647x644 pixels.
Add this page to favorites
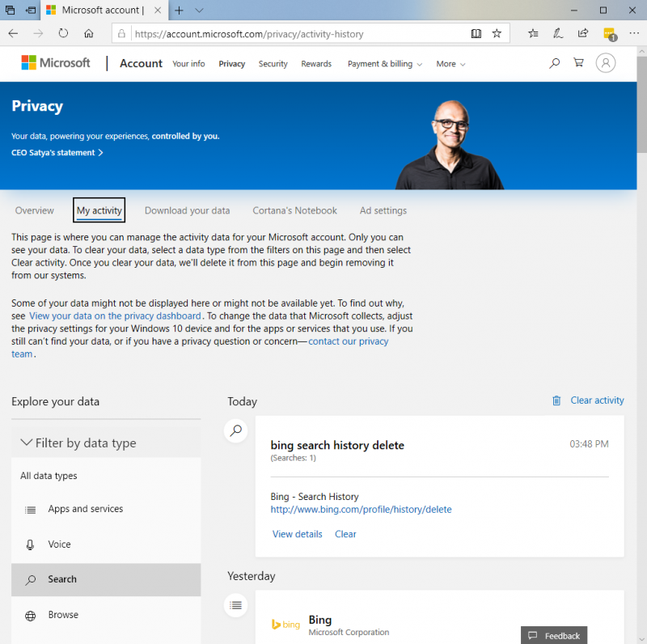click(x=497, y=33)
